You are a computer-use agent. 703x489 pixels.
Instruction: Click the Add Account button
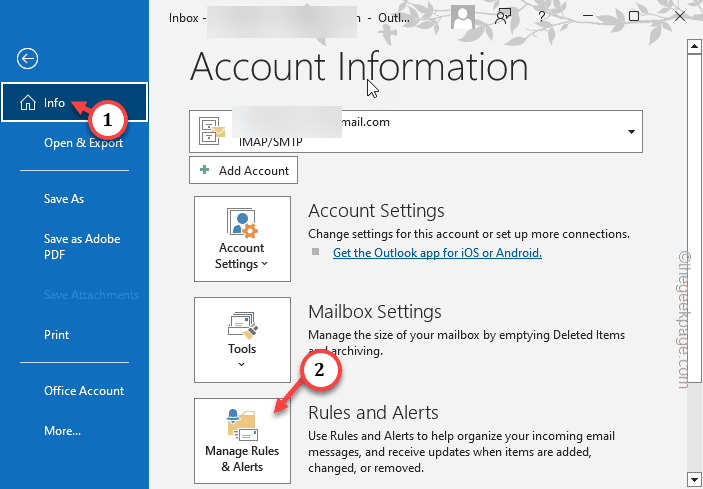pos(243,170)
